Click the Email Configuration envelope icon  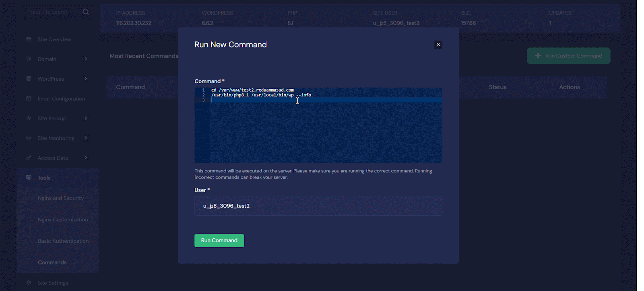29,98
